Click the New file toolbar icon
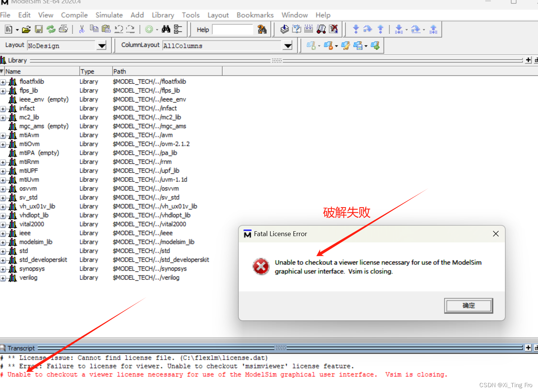This screenshot has height=392, width=538. [9, 29]
